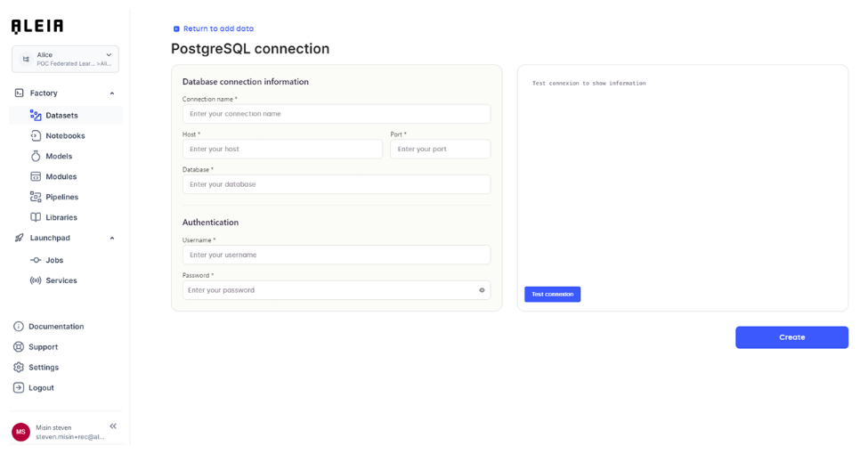
Task: Click the Authentication heading
Action: coord(210,222)
